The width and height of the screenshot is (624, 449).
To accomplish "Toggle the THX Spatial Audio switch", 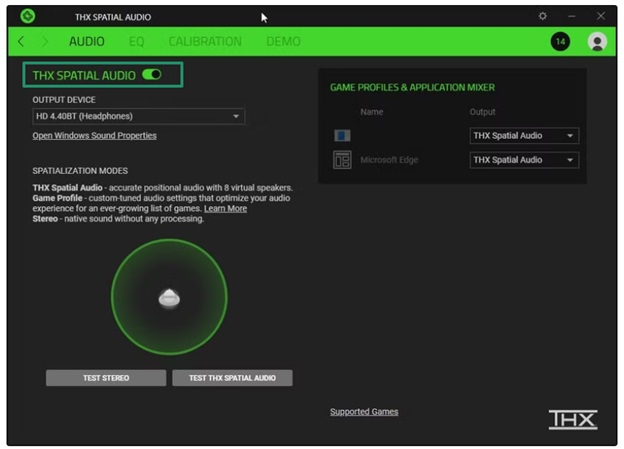I will coord(152,74).
